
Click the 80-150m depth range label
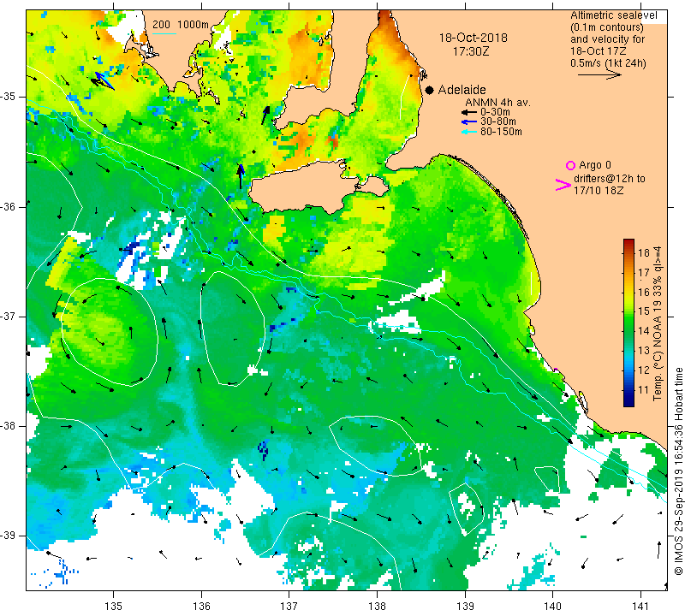coord(501,132)
